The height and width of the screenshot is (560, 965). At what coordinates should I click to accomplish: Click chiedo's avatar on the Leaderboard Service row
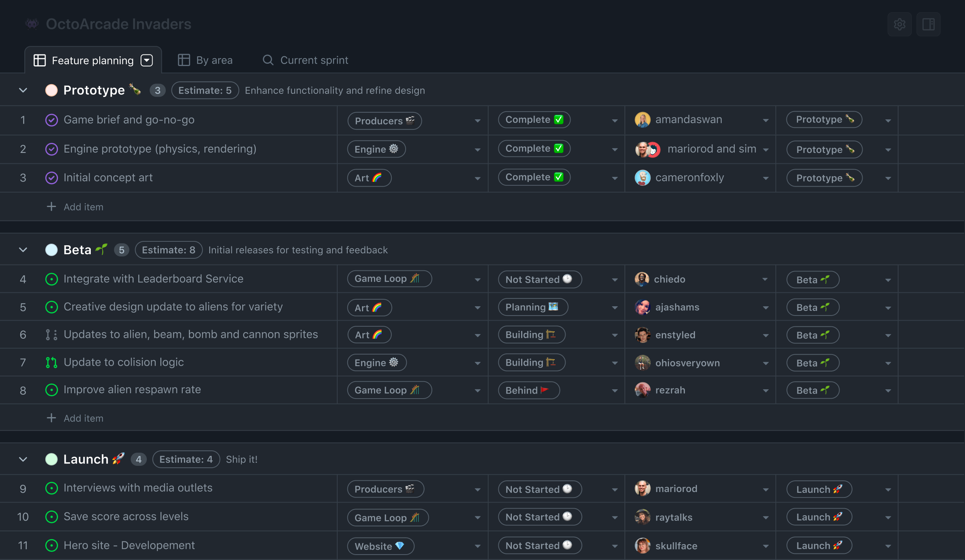click(x=642, y=279)
